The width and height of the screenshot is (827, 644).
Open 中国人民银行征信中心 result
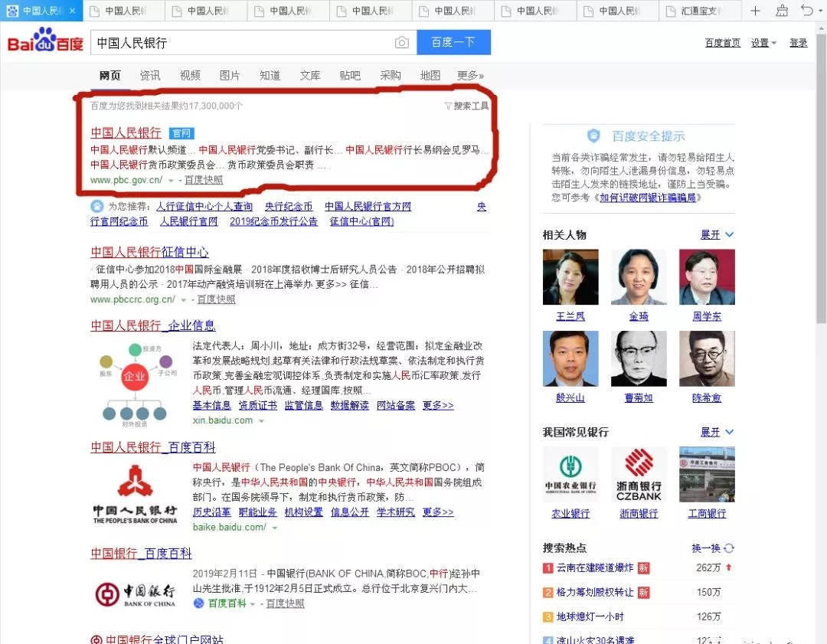coord(150,252)
